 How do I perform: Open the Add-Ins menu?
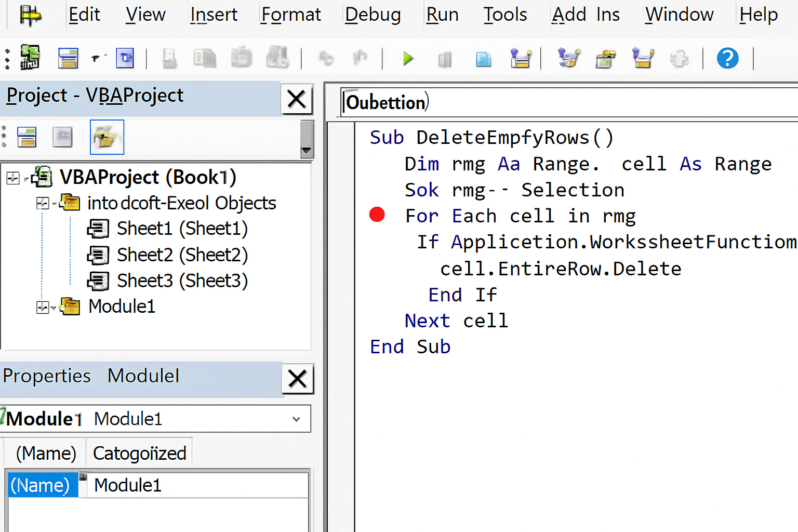coord(586,15)
